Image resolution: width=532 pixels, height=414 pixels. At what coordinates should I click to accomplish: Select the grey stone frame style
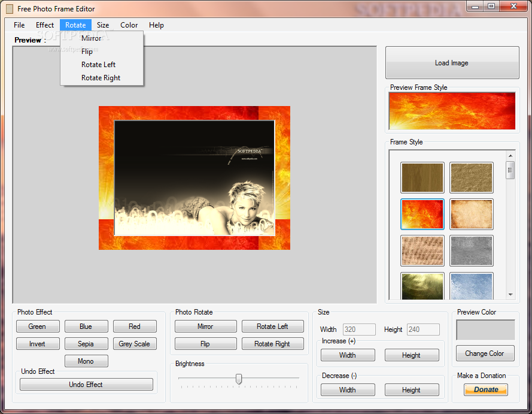(x=472, y=250)
